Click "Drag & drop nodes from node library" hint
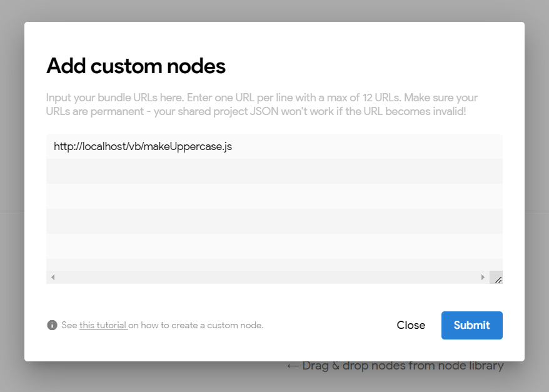 click(395, 366)
